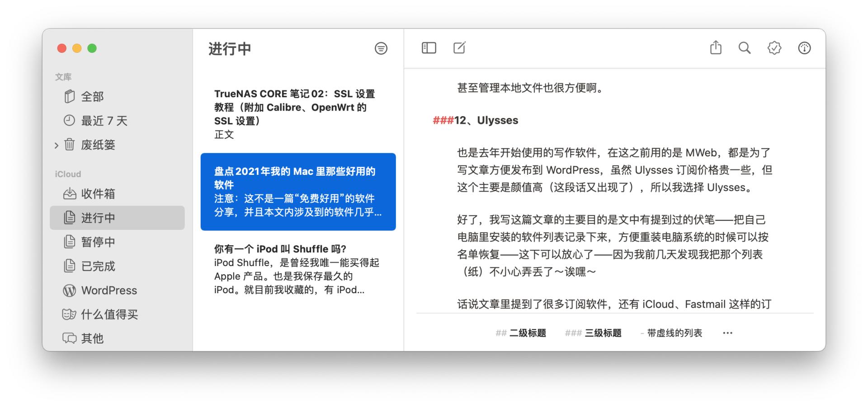Insert 二级标题 markup from the bottom bar

pyautogui.click(x=522, y=333)
